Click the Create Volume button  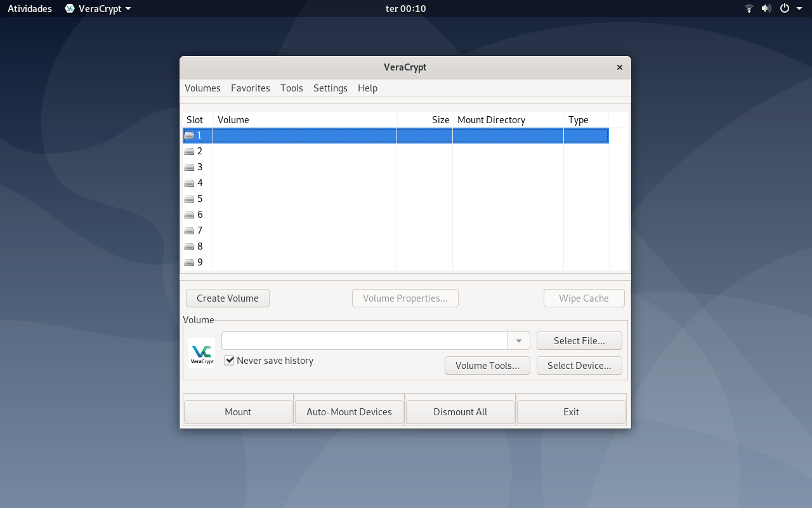pyautogui.click(x=228, y=298)
